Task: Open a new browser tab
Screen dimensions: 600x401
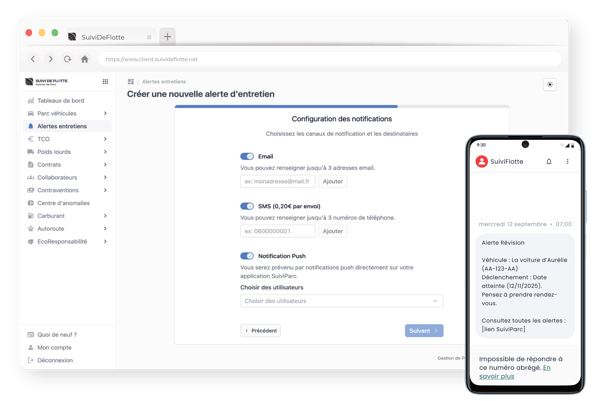Action: pyautogui.click(x=167, y=37)
